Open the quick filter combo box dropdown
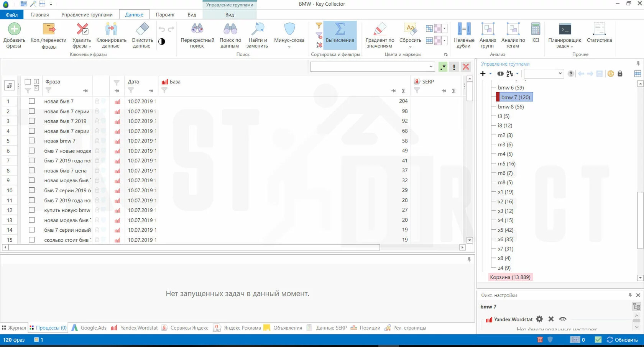644x347 pixels. click(x=431, y=67)
